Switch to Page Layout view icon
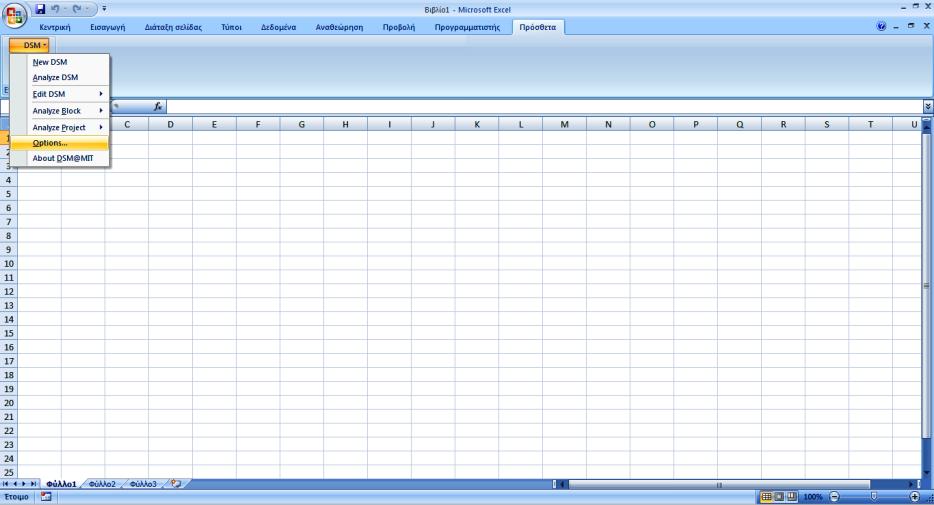 click(779, 497)
